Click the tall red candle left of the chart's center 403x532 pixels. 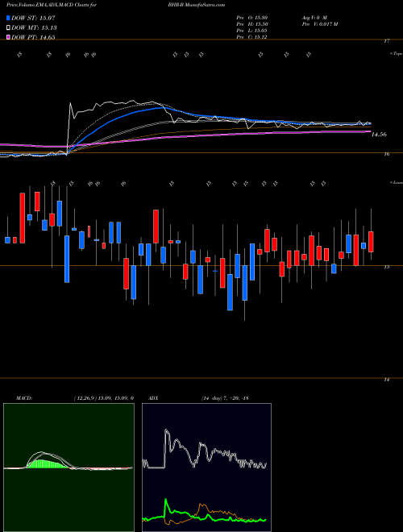(156, 227)
